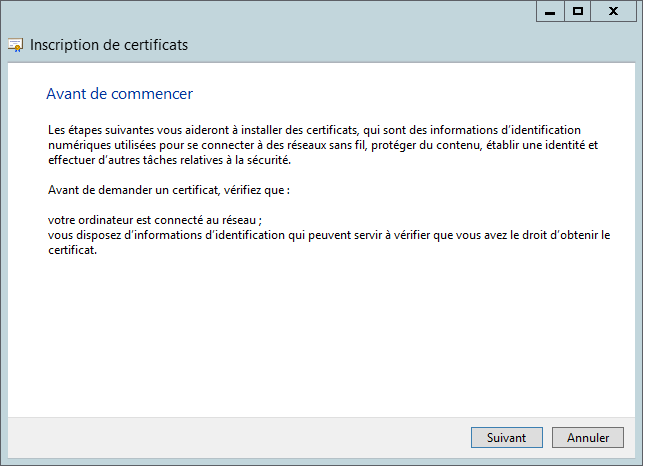The height and width of the screenshot is (467, 645).
Task: Close the window with the X button
Action: point(614,11)
